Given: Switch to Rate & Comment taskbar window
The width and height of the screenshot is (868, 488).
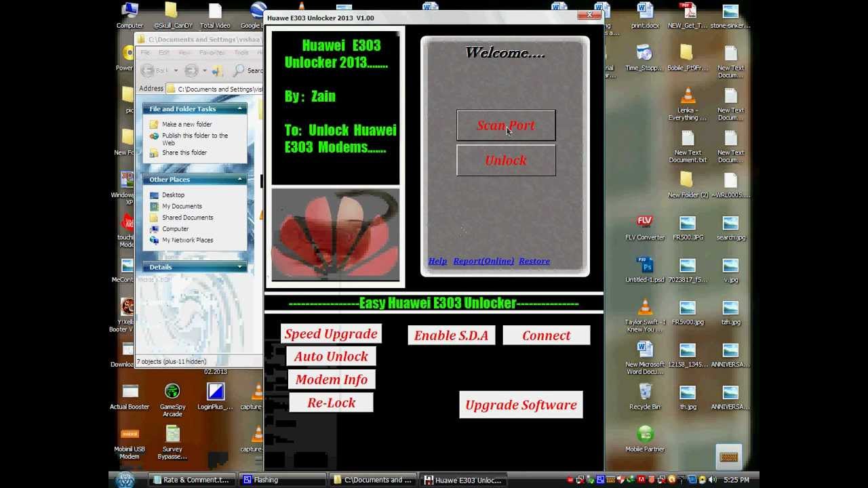Looking at the screenshot, I should 192,480.
